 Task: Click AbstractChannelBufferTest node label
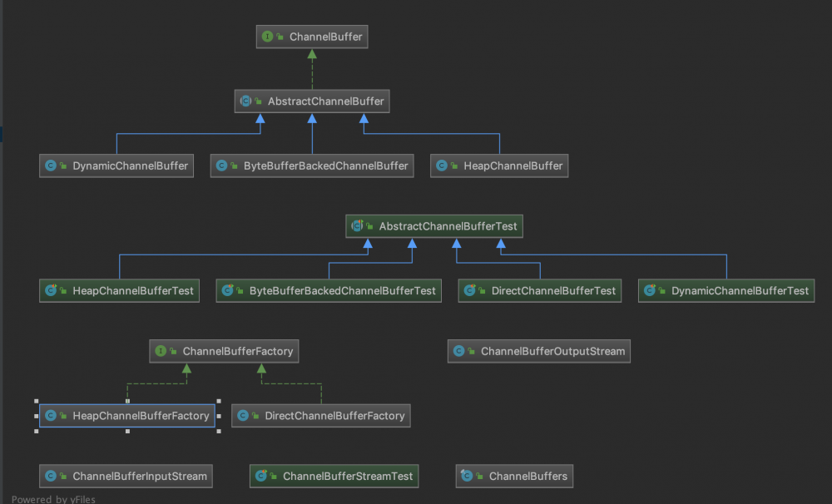448,226
